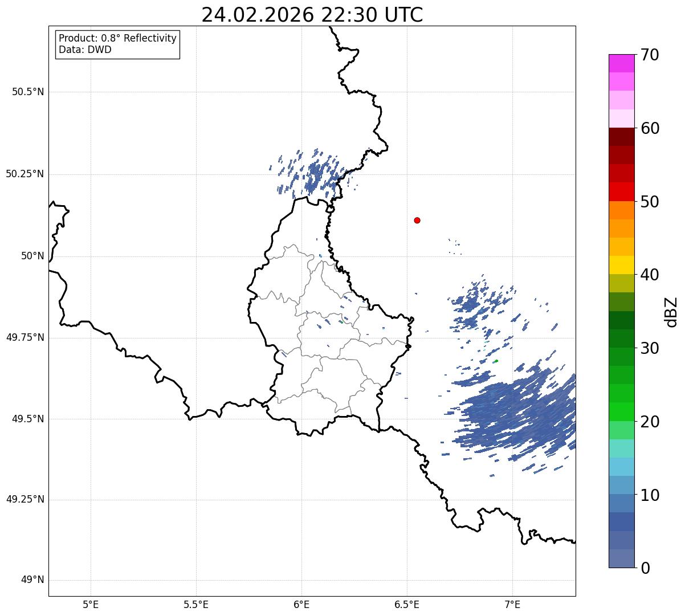The width and height of the screenshot is (685, 616).
Task: Click the 50.5°N latitude label
Action: (28, 92)
